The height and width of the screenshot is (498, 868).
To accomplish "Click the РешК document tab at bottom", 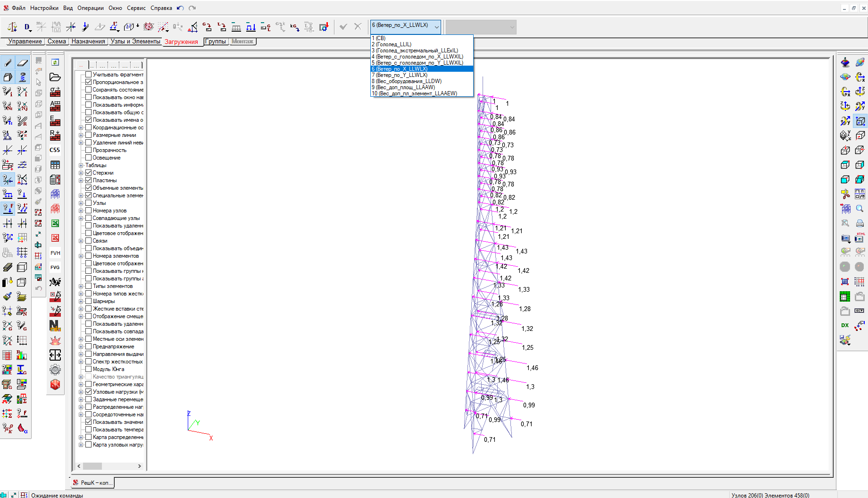I will (93, 482).
